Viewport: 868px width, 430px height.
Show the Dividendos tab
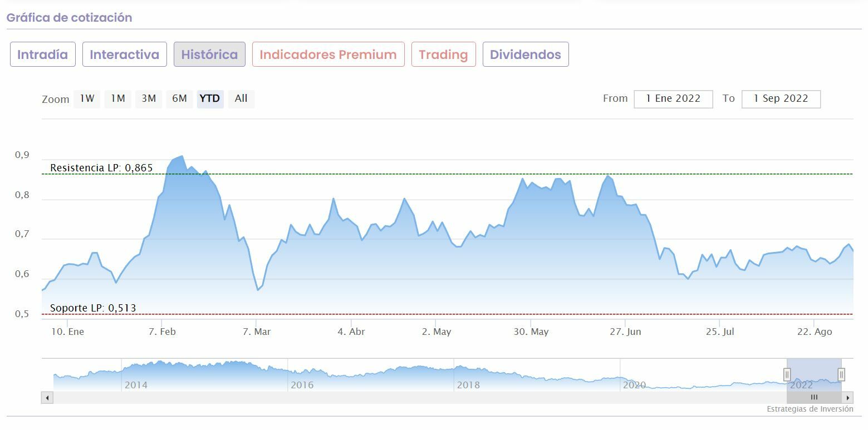pyautogui.click(x=525, y=55)
